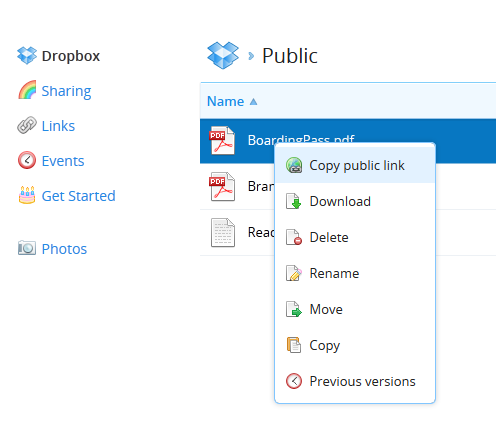Select the BoardingPass.pdf file name

point(301,140)
